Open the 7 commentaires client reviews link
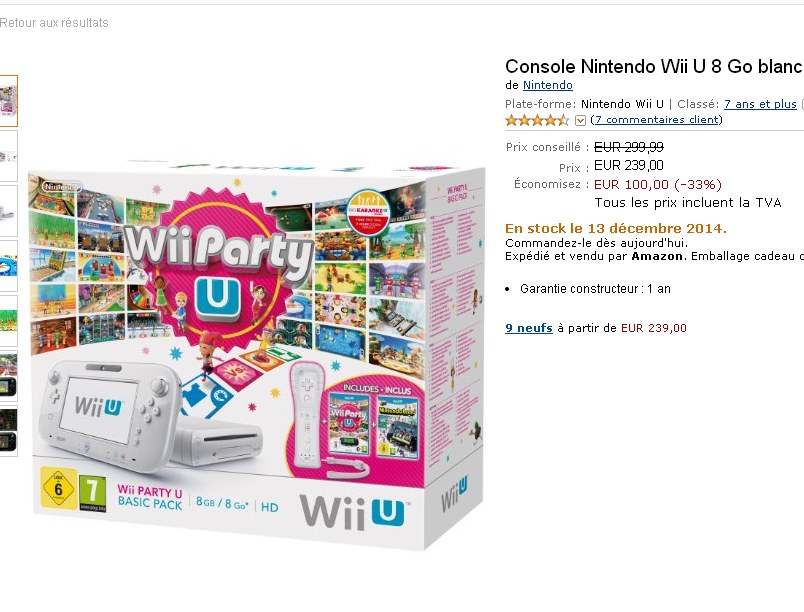 [x=656, y=119]
